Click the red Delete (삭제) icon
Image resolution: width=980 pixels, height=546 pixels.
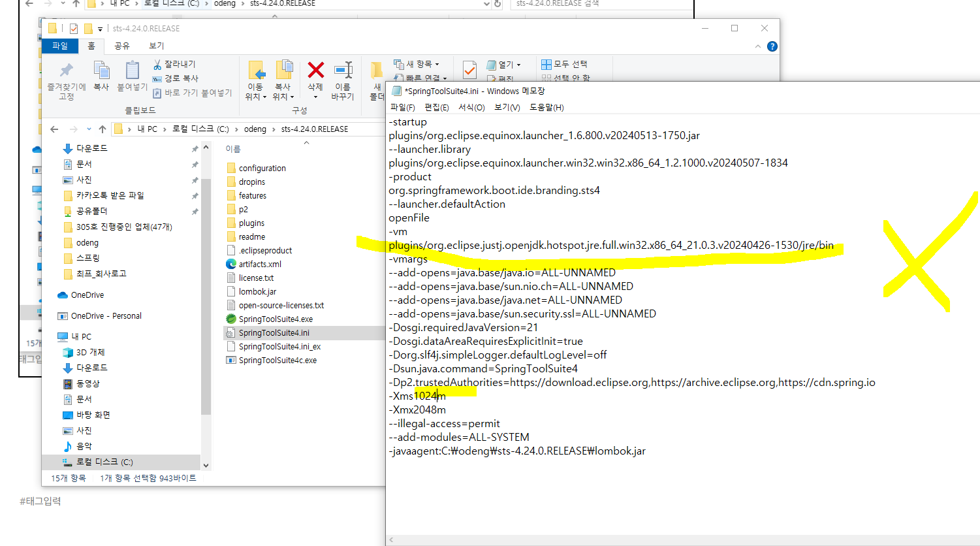pos(316,70)
